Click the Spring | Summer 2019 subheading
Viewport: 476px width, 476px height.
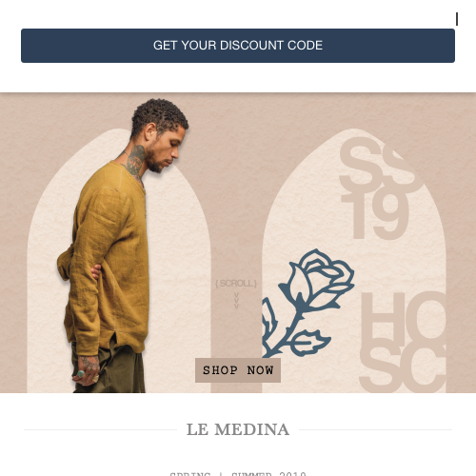(238, 474)
